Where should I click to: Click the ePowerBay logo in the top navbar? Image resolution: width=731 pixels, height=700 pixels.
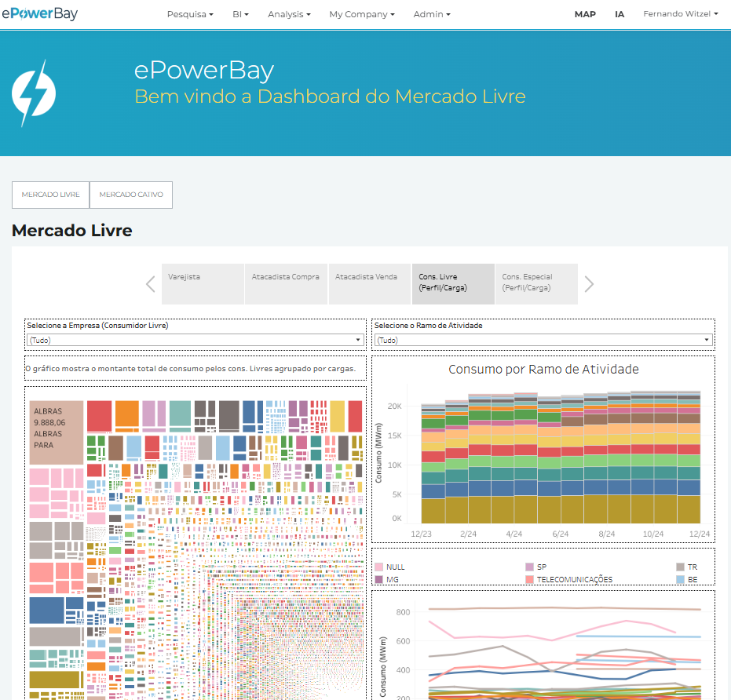[40, 13]
